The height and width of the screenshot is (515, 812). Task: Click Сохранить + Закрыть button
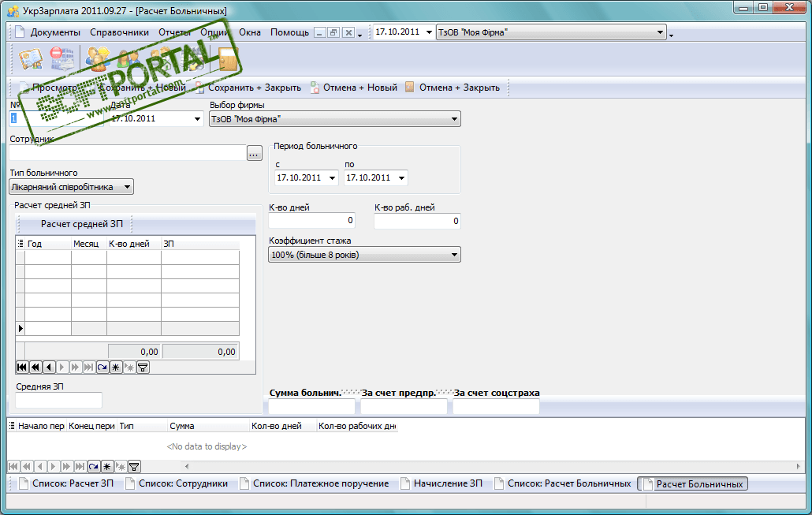(x=248, y=88)
